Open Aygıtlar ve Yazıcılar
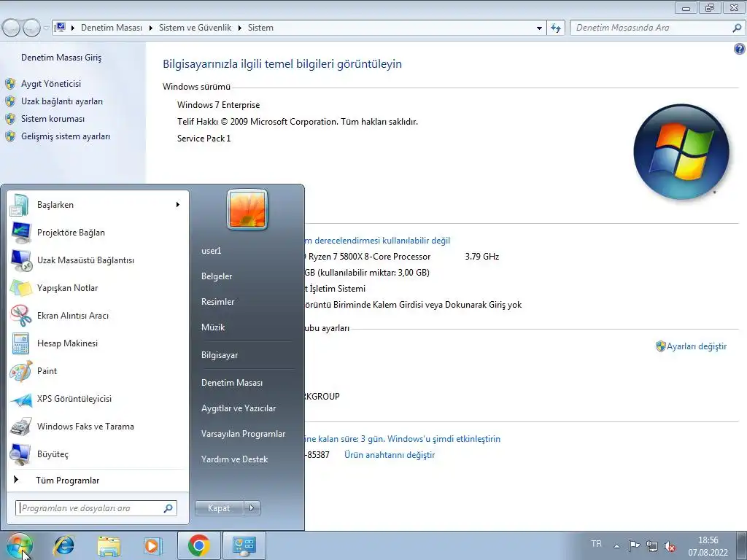This screenshot has width=747, height=560. (239, 408)
